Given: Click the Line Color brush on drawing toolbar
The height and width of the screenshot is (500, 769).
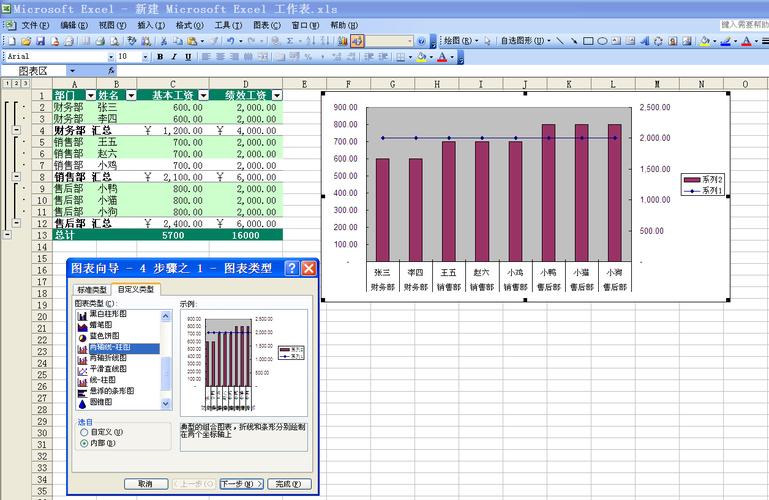Looking at the screenshot, I should [x=725, y=41].
